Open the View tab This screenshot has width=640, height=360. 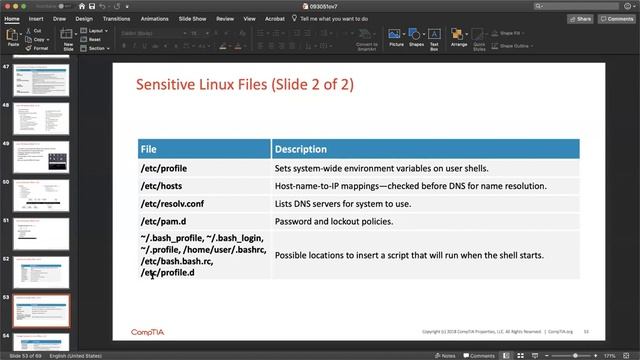tap(249, 19)
